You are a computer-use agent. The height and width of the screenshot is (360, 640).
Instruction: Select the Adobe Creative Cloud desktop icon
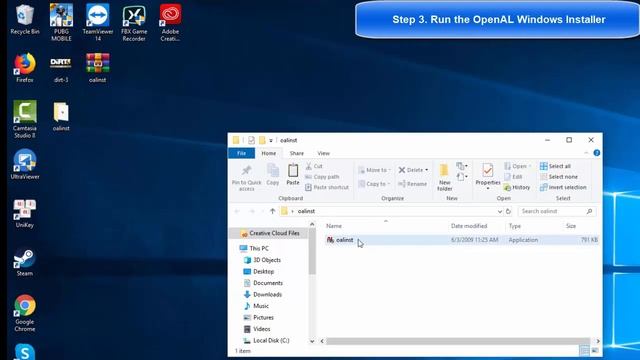coord(170,22)
